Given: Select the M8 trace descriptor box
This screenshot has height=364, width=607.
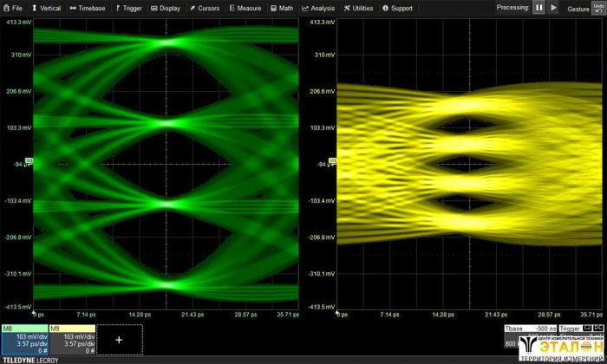Looking at the screenshot, I should [24, 340].
